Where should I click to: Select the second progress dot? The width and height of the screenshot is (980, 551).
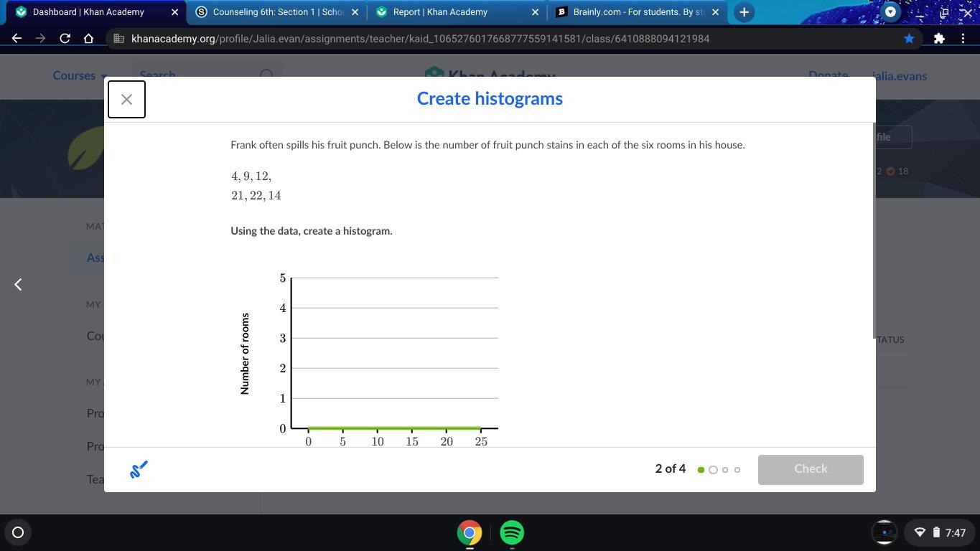tap(713, 470)
